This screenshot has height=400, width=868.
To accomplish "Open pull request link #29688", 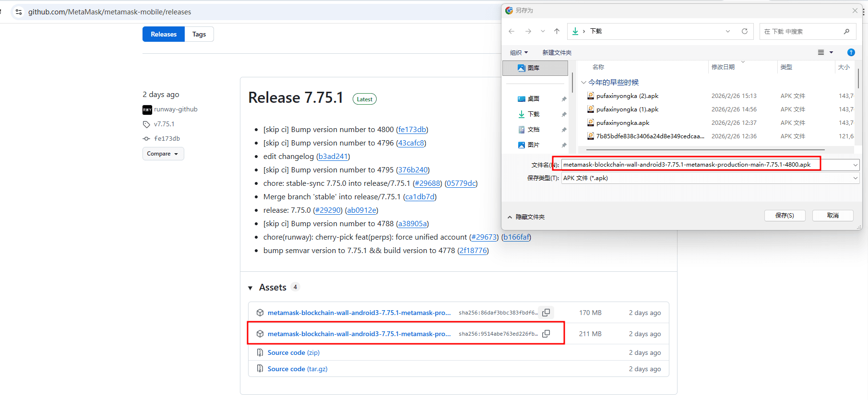I will coord(428,183).
